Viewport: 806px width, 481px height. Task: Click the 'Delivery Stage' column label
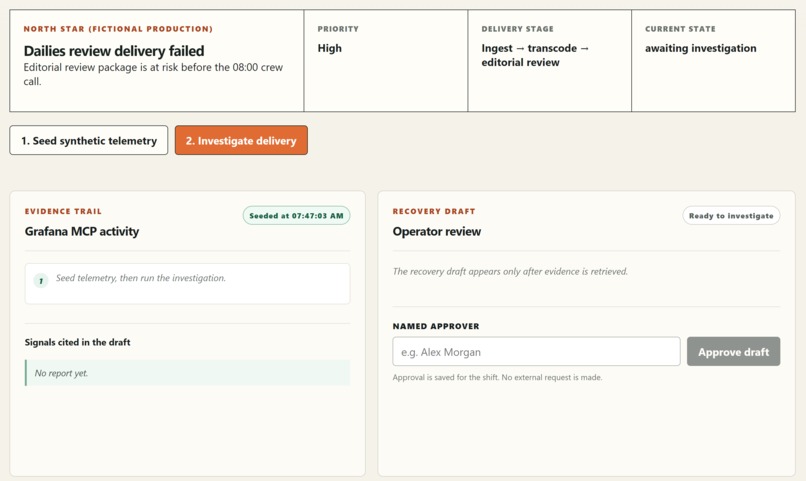(x=517, y=29)
